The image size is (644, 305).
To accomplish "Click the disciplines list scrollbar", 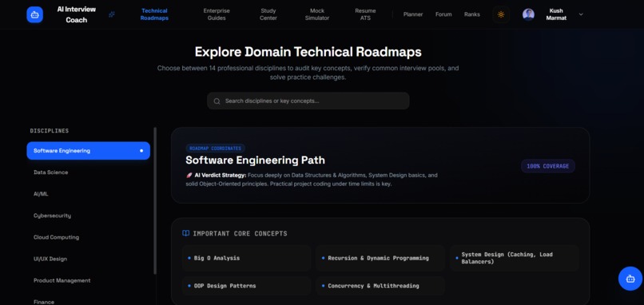I will coord(155,200).
